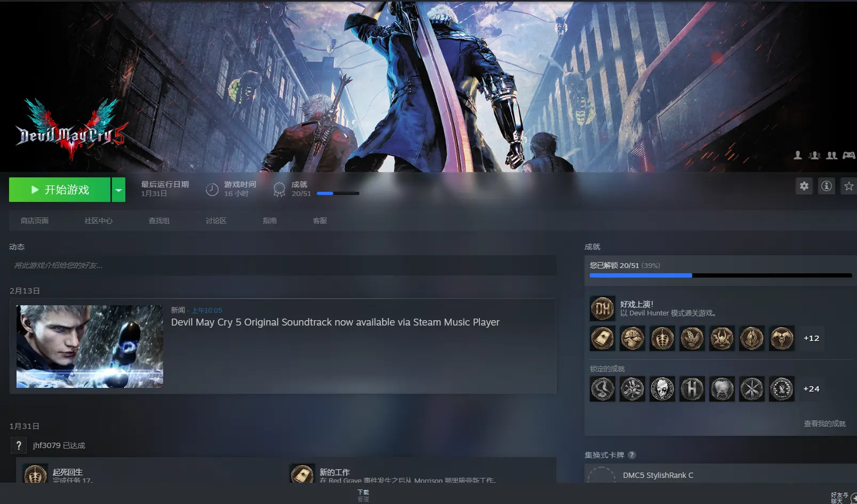The image size is (857, 504).
Task: Expand the +24 locked achievements
Action: point(811,389)
